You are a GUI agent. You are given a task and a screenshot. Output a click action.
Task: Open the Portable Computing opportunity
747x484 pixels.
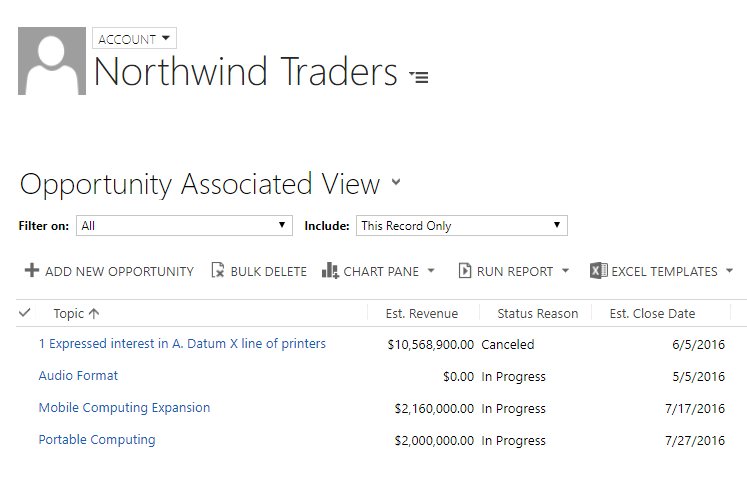pyautogui.click(x=97, y=440)
